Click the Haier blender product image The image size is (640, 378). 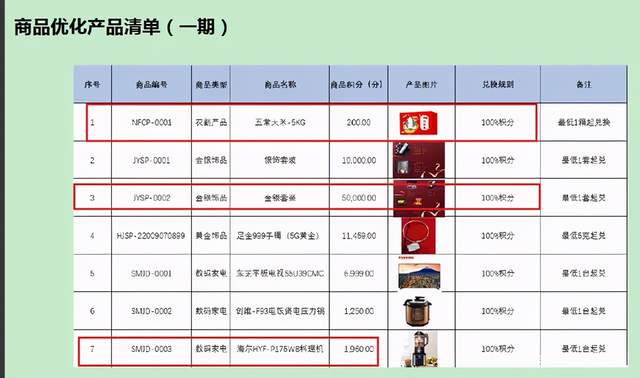point(420,349)
